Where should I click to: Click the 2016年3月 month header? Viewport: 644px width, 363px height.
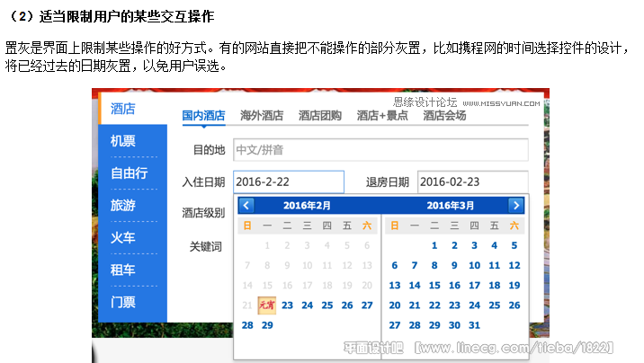click(x=450, y=206)
